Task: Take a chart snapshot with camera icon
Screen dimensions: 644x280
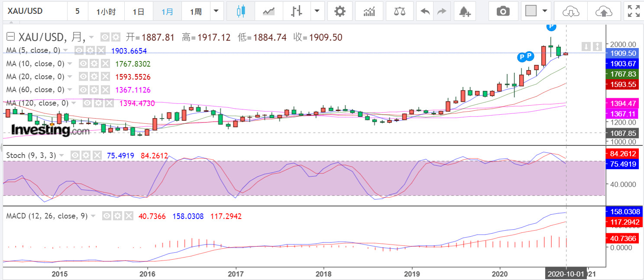Action: [503, 11]
